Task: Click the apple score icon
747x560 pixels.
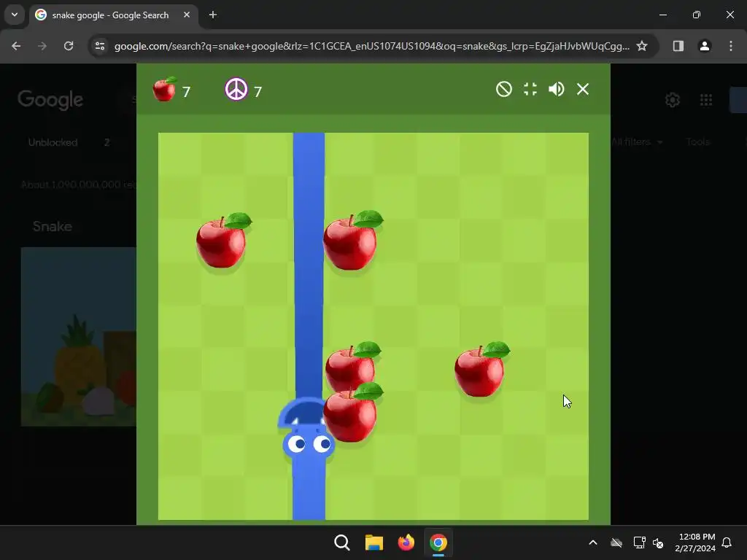Action: click(x=164, y=89)
